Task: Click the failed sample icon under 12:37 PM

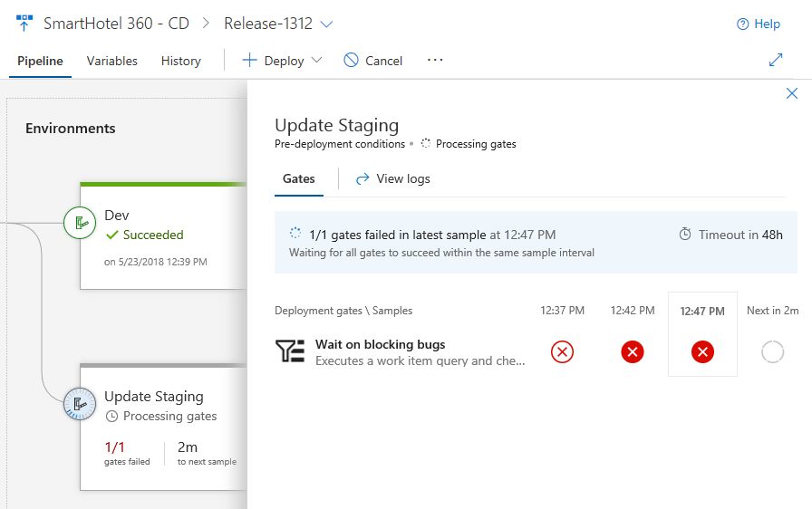Action: [562, 351]
